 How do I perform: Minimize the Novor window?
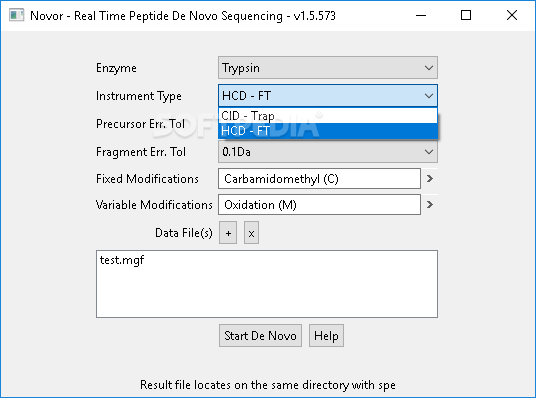(421, 15)
